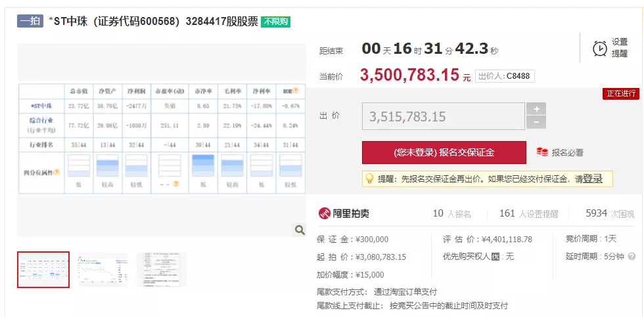The image size is (644, 317).
Task: Click 起拍价 ¥3,080,783.15 value
Action: [x=380, y=257]
